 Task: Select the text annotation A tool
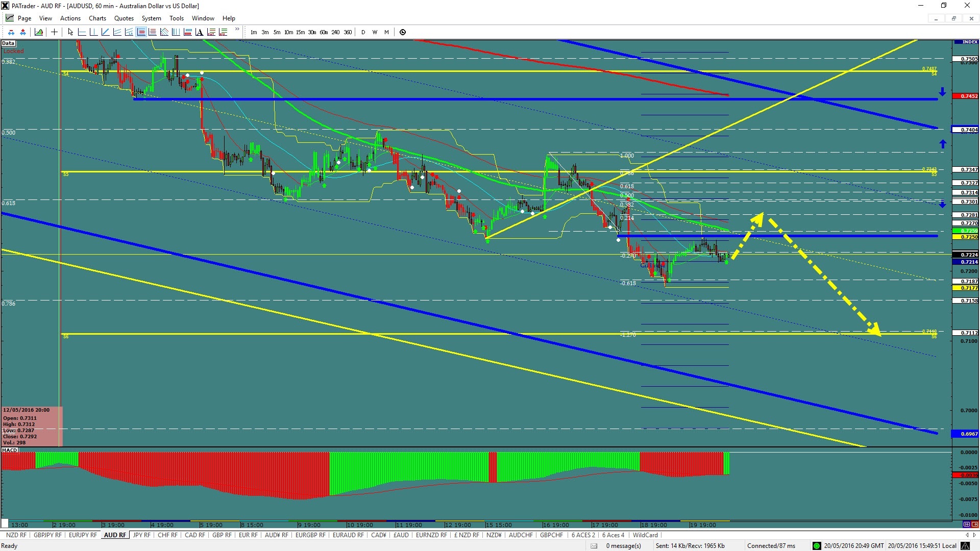[x=199, y=32]
